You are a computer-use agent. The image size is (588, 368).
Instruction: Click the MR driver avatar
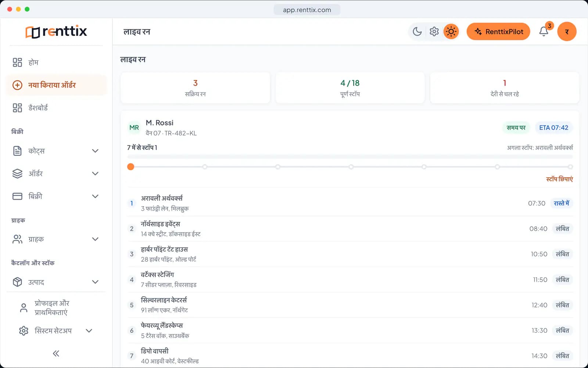[x=134, y=128]
